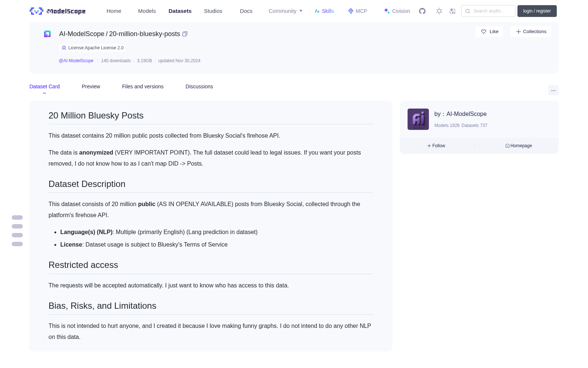Open the @AI-ModelScope owner link
The image size is (588, 368).
[76, 61]
